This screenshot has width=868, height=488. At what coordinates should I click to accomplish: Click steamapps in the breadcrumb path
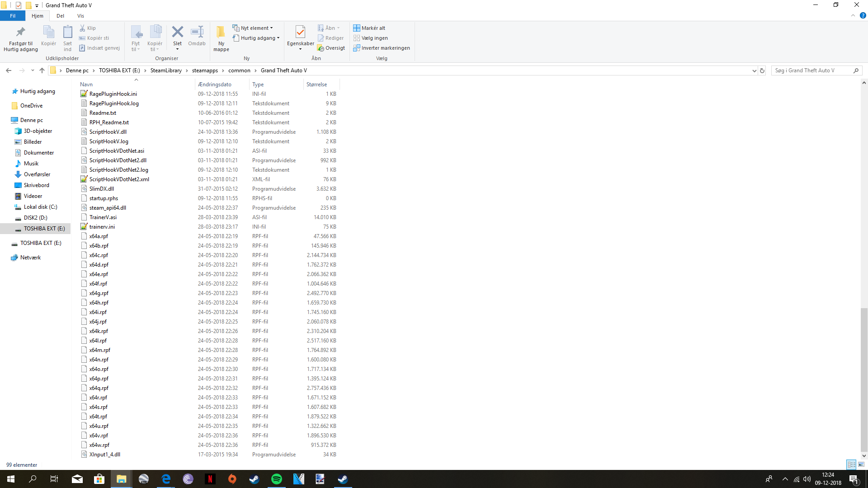click(205, 70)
